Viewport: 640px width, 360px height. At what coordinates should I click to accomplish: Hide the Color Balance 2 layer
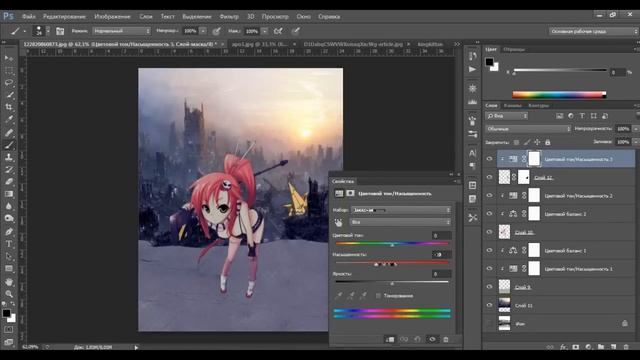(489, 214)
